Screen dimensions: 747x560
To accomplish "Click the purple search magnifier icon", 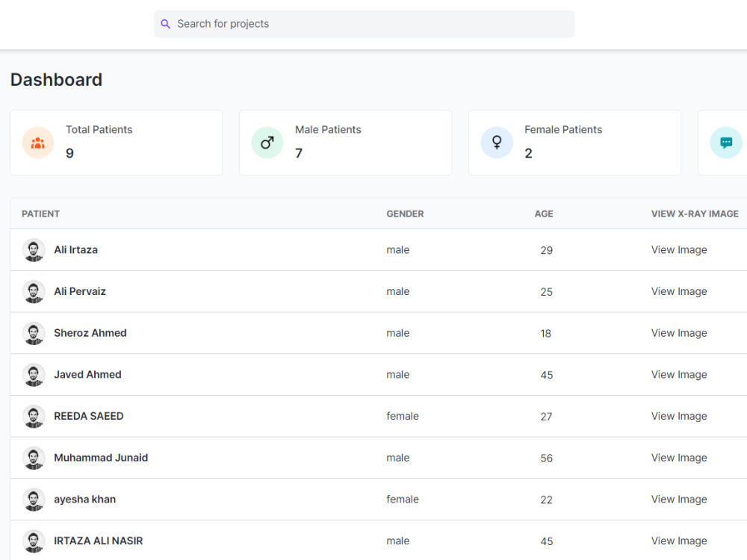I will 165,24.
